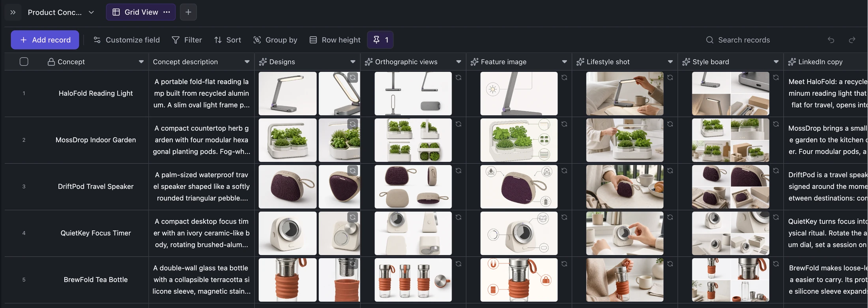Regenerate QuietKey feature image refresh icon

(564, 217)
